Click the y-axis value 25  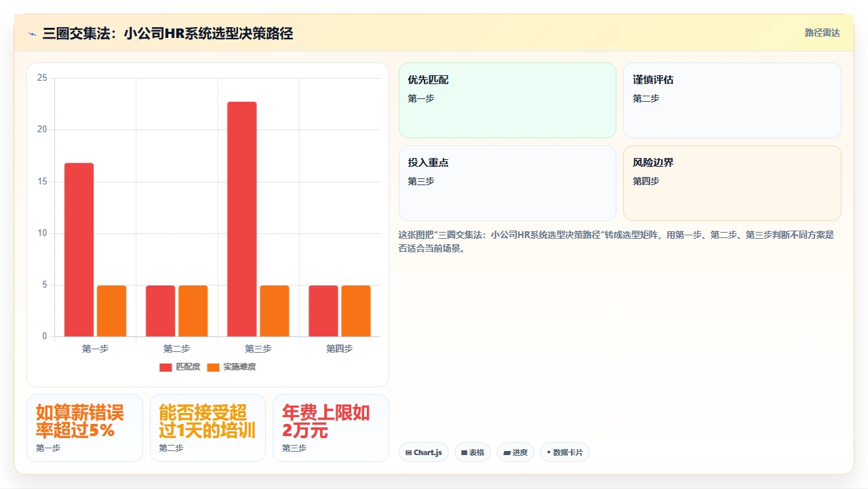[x=42, y=78]
